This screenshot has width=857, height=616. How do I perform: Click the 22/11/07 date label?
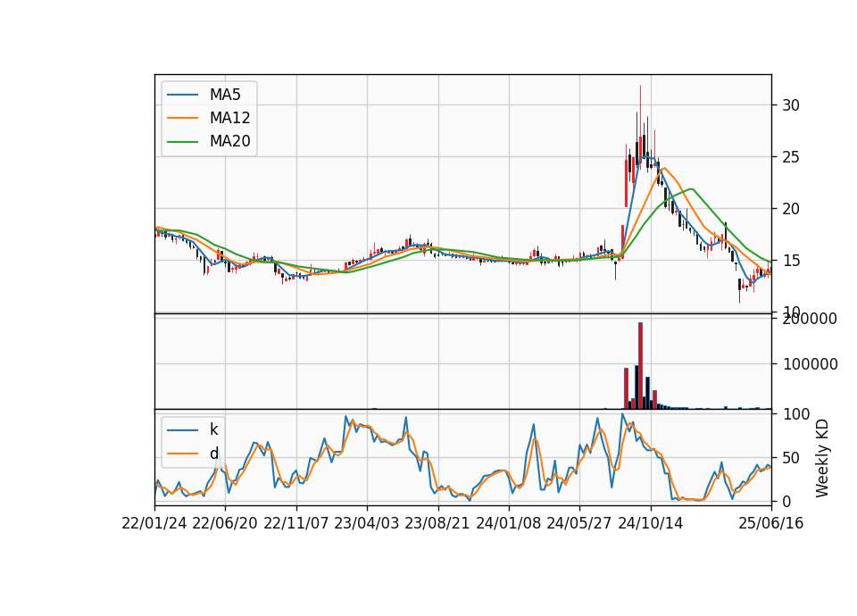(x=296, y=523)
